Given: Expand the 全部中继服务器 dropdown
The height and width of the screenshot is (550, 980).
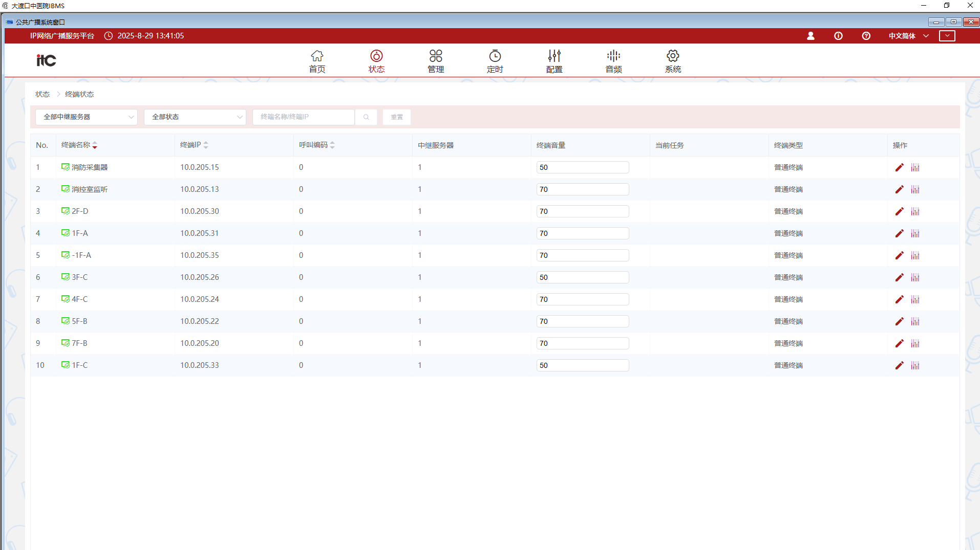Looking at the screenshot, I should pyautogui.click(x=87, y=117).
